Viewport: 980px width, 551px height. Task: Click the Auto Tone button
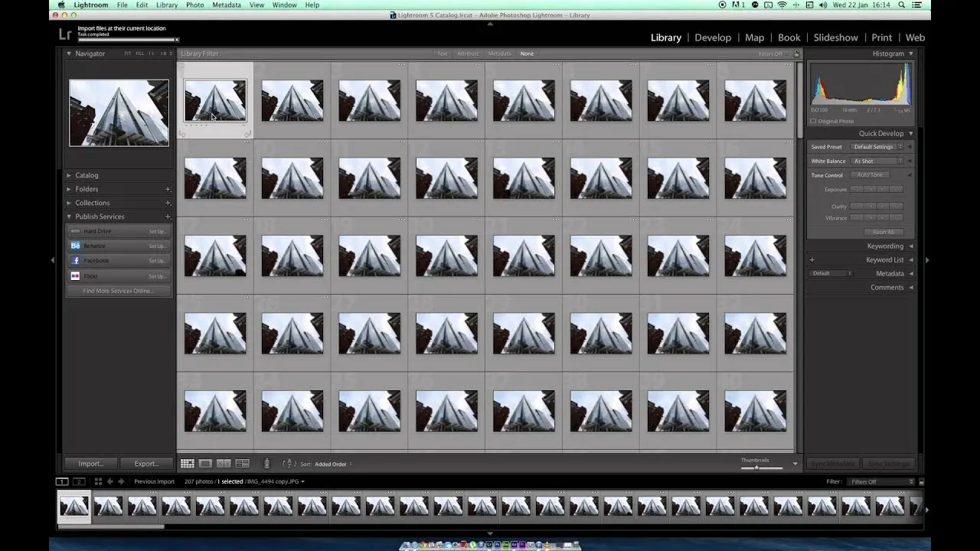(x=870, y=175)
